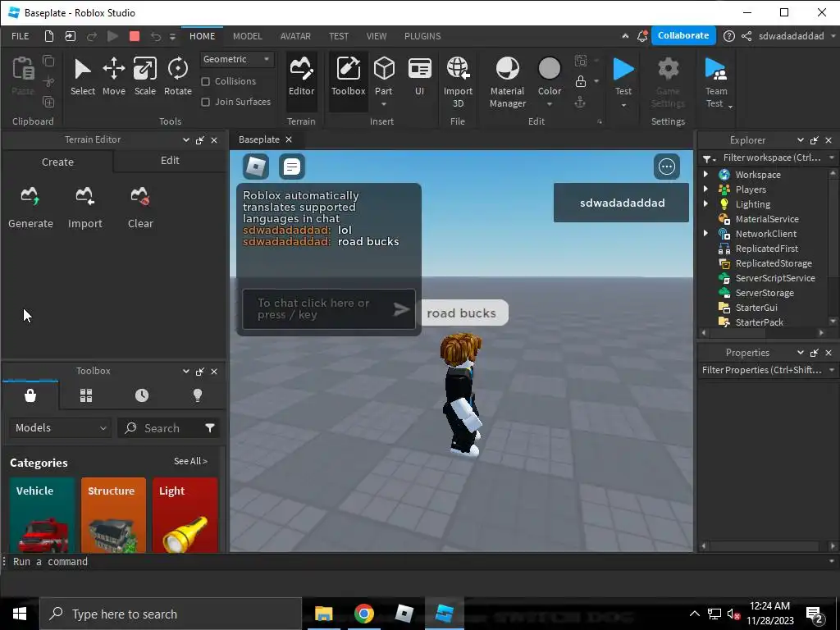Open the UI insert tool
This screenshot has height=630, width=840.
(x=419, y=77)
